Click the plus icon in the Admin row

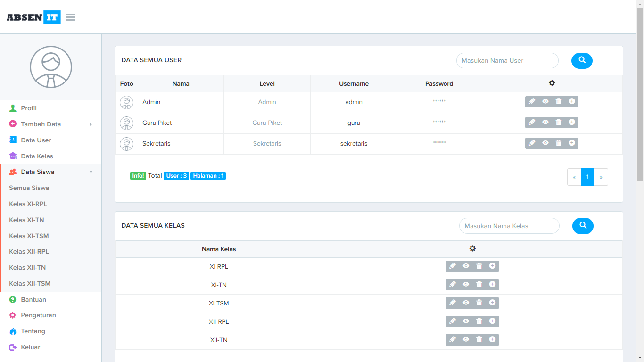click(572, 101)
